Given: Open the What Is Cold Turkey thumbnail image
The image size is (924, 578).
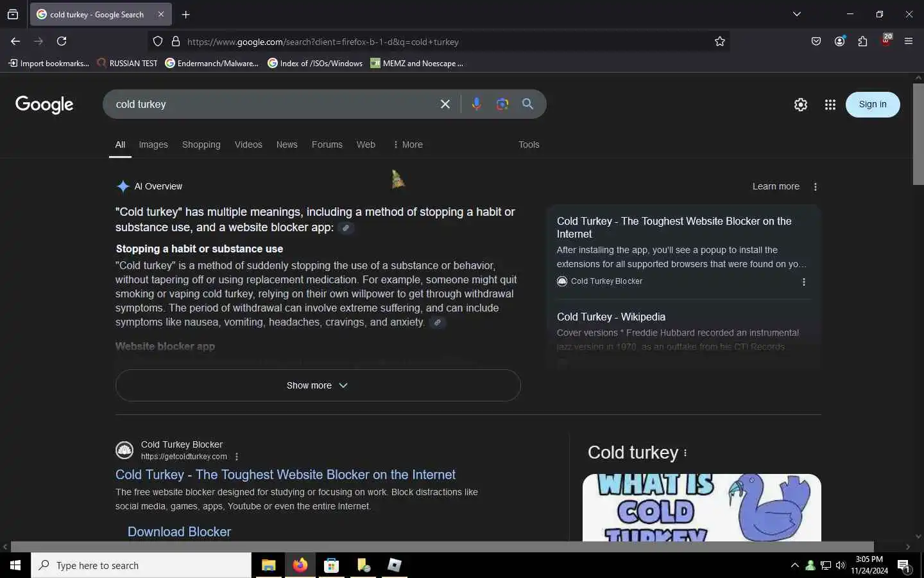Looking at the screenshot, I should coord(702,507).
